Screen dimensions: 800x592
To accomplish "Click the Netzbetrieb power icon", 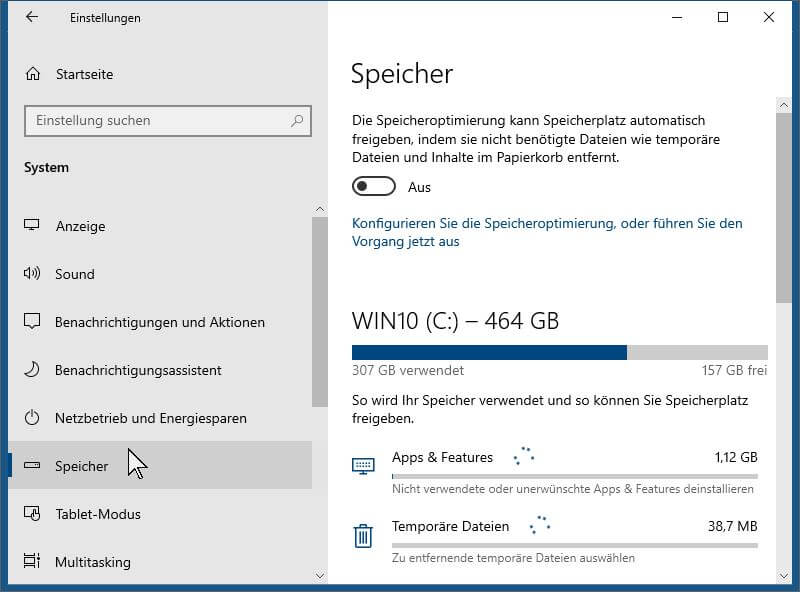I will (32, 417).
